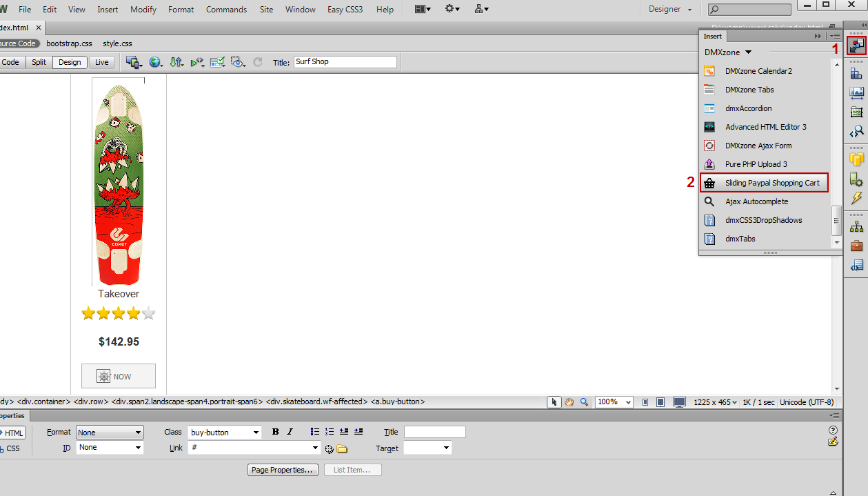The width and height of the screenshot is (868, 496).
Task: Open the CSS Styles panel icon
Action: click(x=856, y=74)
